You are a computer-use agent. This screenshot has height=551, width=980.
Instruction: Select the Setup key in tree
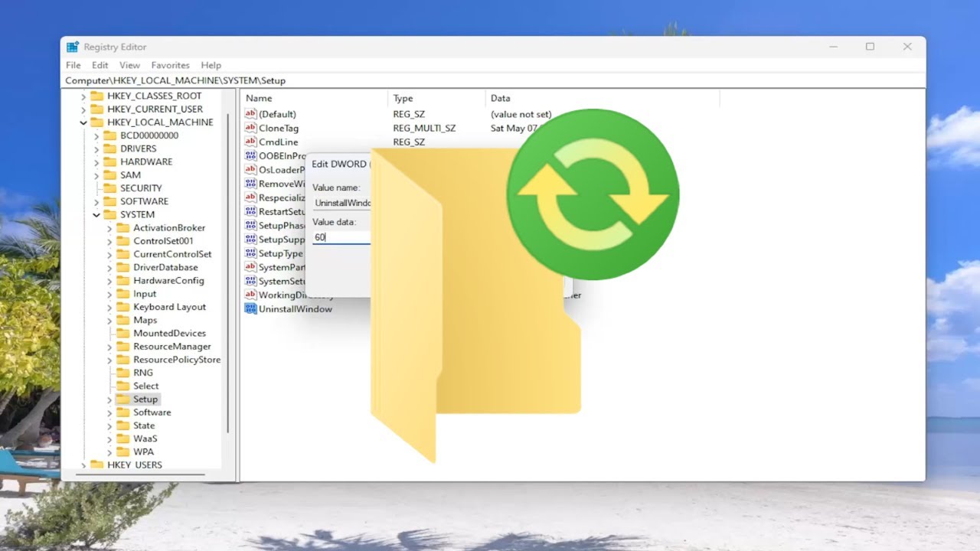pyautogui.click(x=145, y=399)
